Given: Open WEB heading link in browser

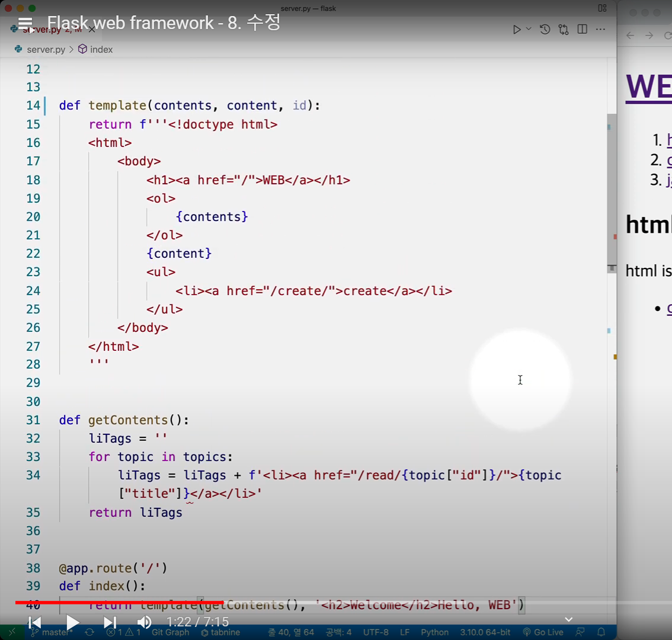Looking at the screenshot, I should click(648, 87).
